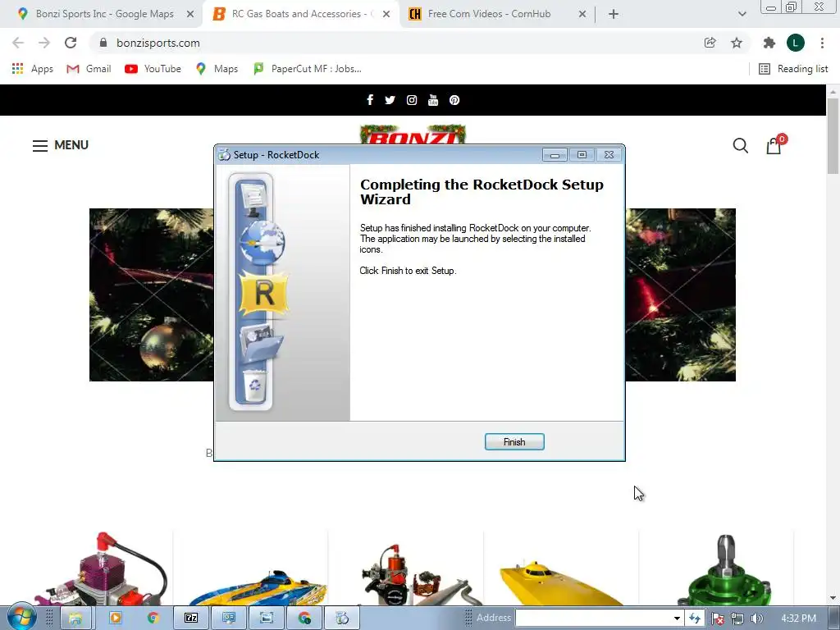Image resolution: width=840 pixels, height=630 pixels.
Task: Open the PaperCut MF Jobs bookmark
Action: [x=308, y=69]
